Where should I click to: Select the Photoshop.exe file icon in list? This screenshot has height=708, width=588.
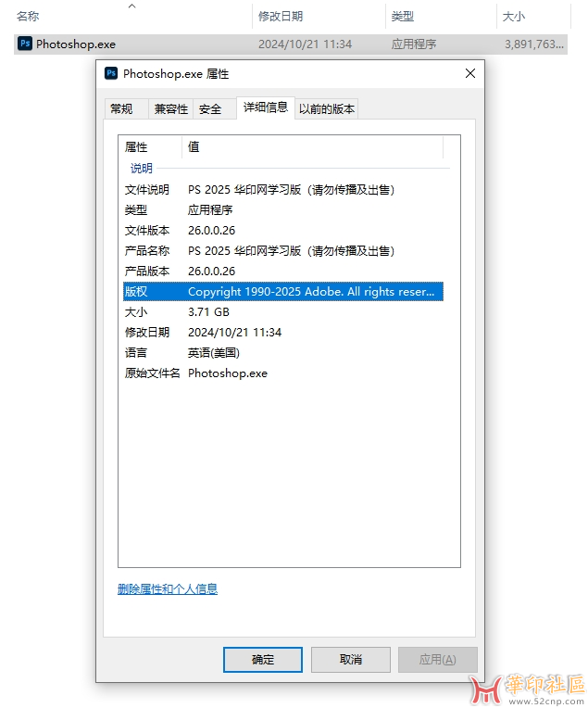coord(25,44)
